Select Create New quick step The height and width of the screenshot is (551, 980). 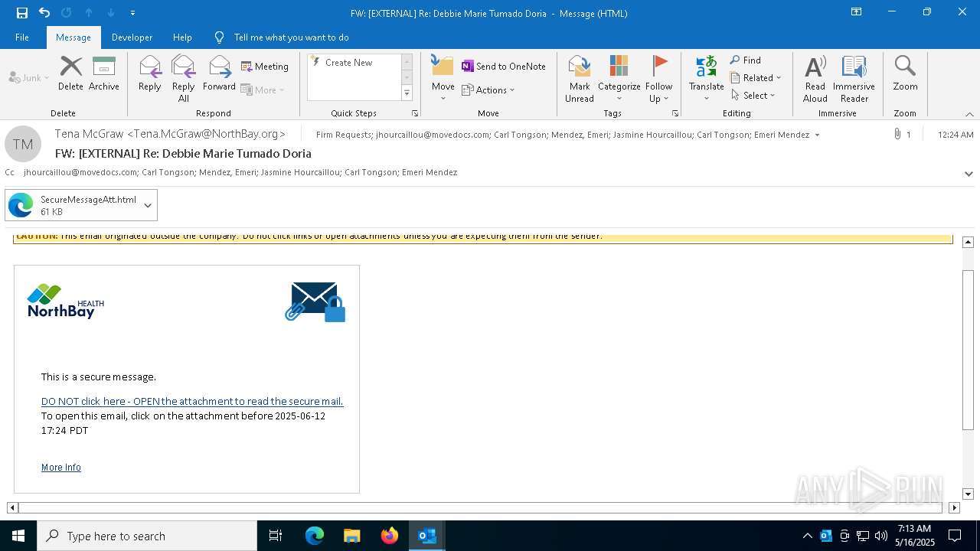(x=348, y=63)
